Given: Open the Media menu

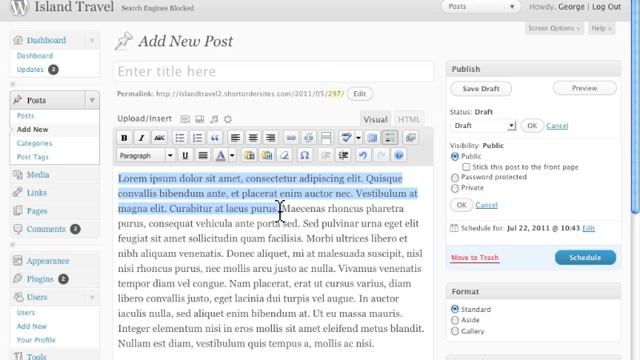Looking at the screenshot, I should coord(38,175).
